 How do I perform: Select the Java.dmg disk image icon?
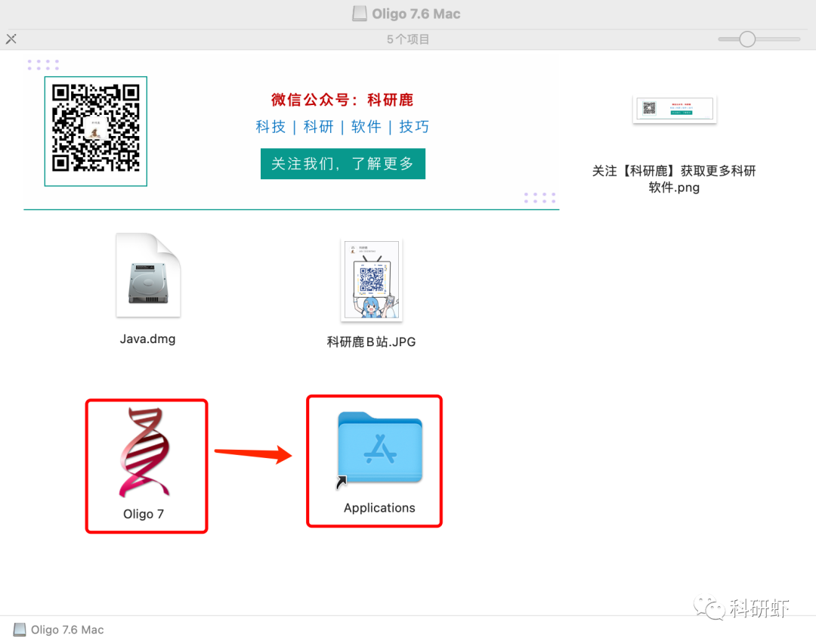(x=148, y=275)
